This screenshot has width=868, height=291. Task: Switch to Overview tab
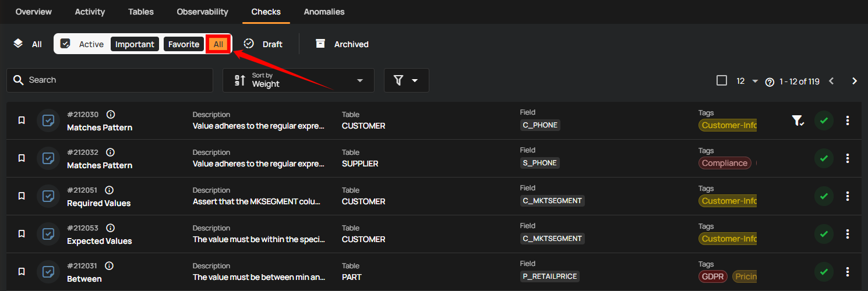point(33,12)
